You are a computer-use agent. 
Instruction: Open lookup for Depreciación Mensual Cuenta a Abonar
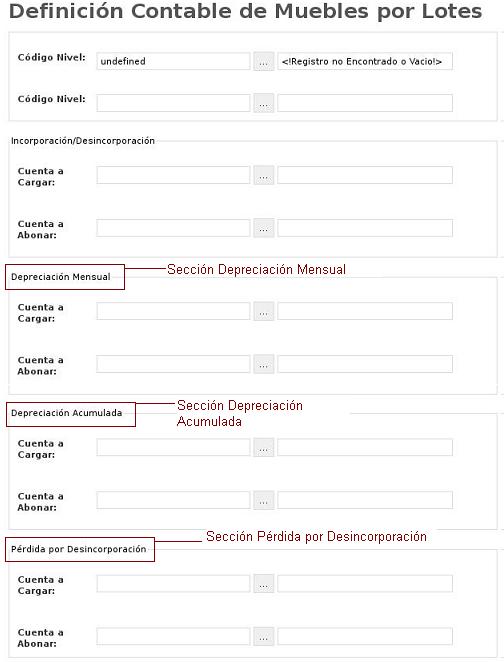pos(264,364)
